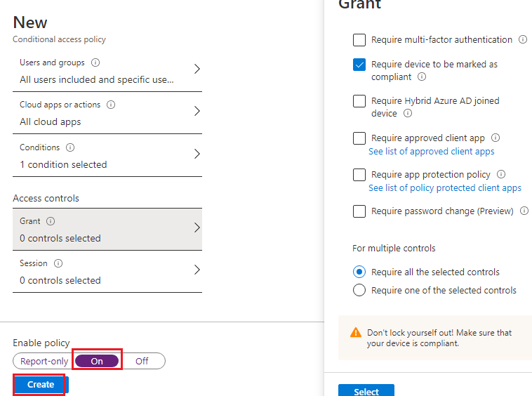Set Enable policy to Report-only
Screen dimensions: 532x396
[44, 361]
